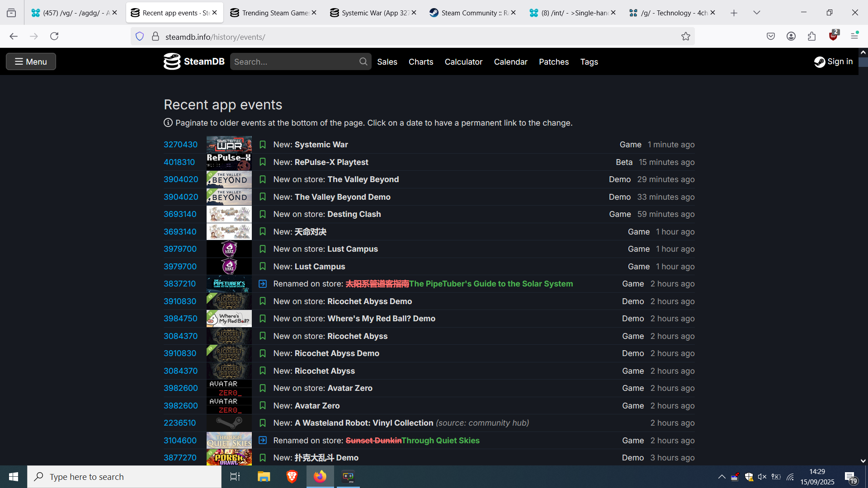Open uBlock Origin extension icon
This screenshot has width=868, height=488.
(x=833, y=36)
